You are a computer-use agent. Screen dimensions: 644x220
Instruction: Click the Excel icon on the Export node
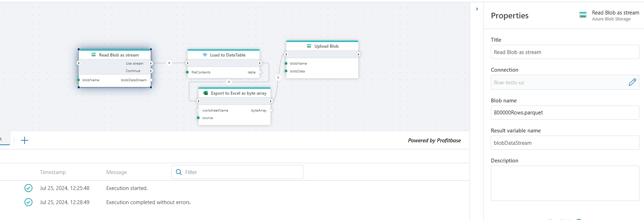click(205, 93)
